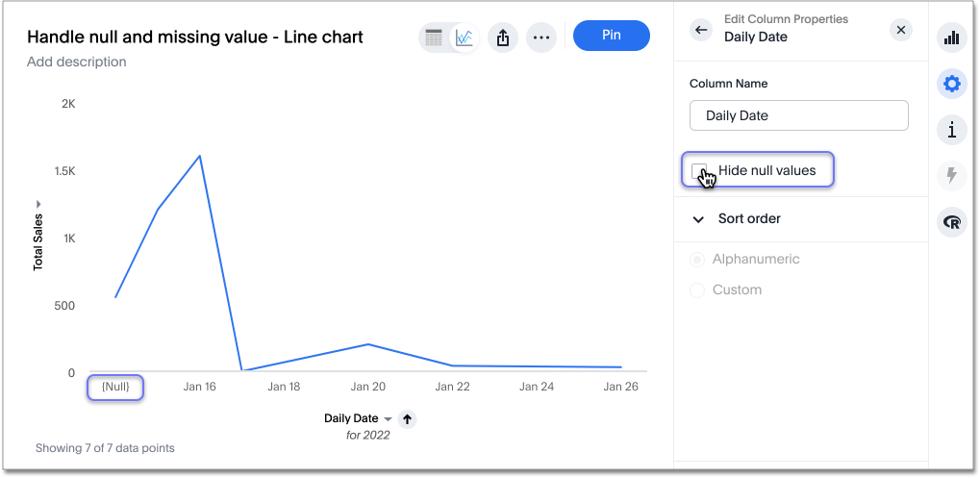Open the R analysis icon
The image size is (980, 478).
[952, 222]
